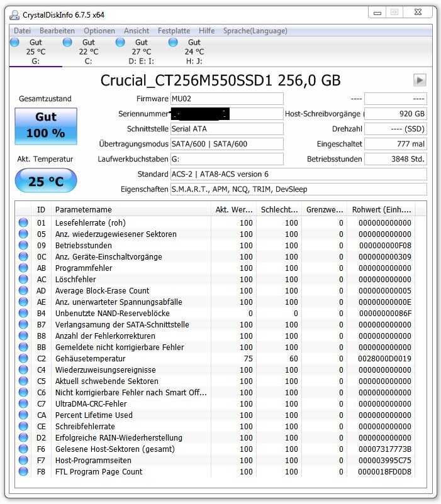The height and width of the screenshot is (504, 441).
Task: Click status icon of Programmfehler row
Action: [x=23, y=268]
